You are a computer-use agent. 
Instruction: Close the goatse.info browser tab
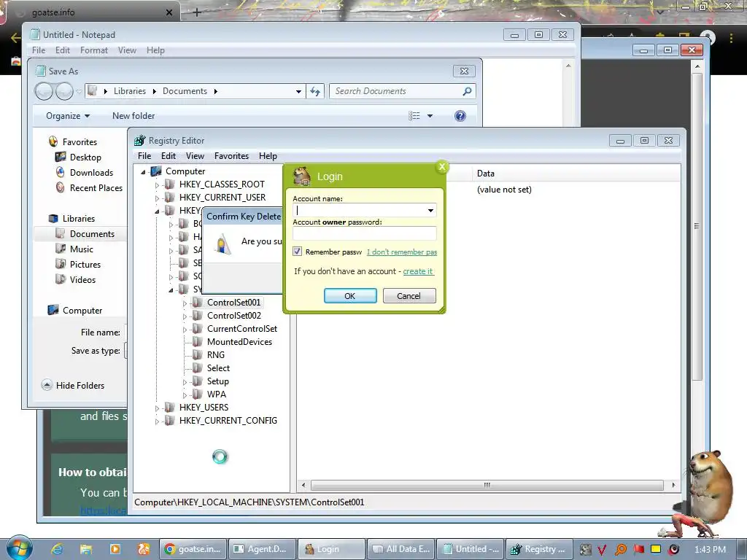[169, 12]
